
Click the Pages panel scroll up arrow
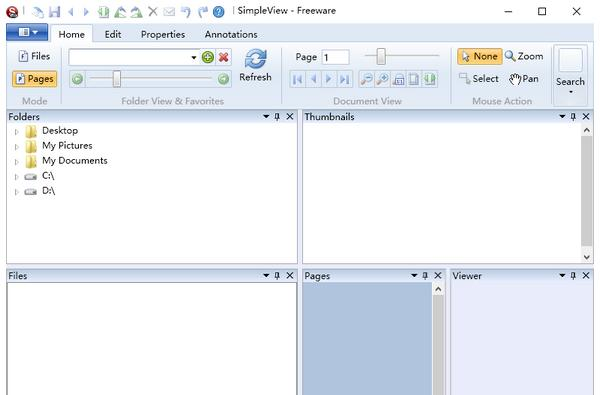439,289
